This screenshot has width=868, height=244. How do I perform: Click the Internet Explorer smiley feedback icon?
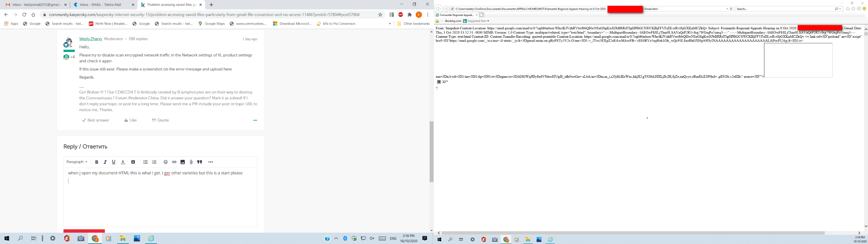pos(864,9)
